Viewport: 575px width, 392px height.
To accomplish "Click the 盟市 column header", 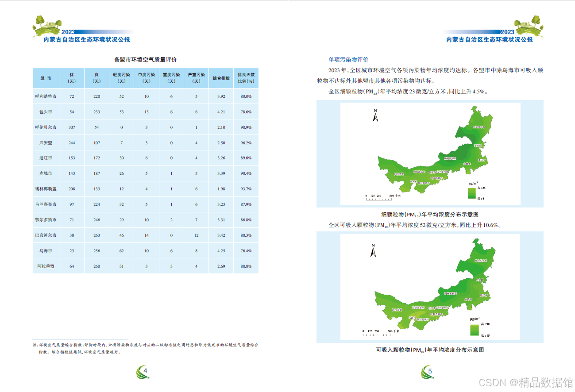I will (x=46, y=78).
